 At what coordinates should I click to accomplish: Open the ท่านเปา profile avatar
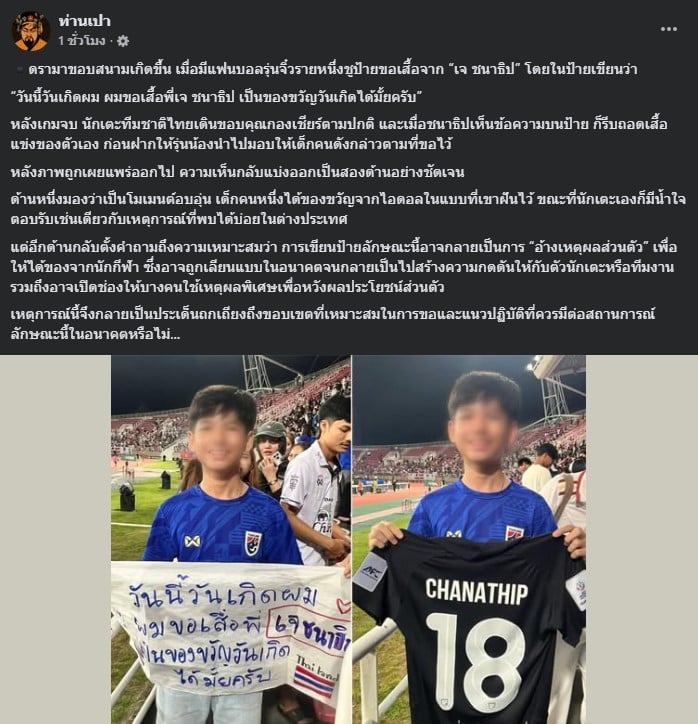tap(30, 31)
